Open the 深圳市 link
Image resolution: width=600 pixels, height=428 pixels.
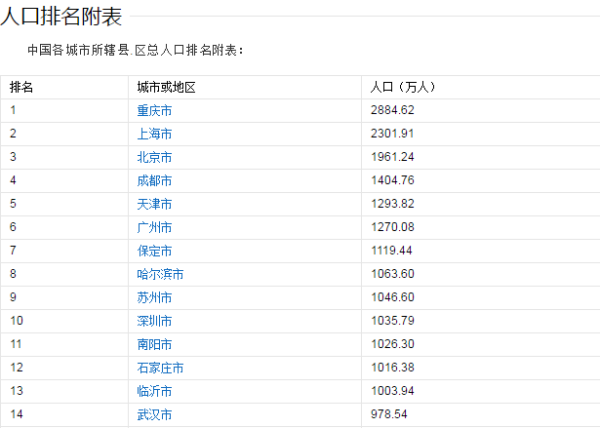pos(154,321)
